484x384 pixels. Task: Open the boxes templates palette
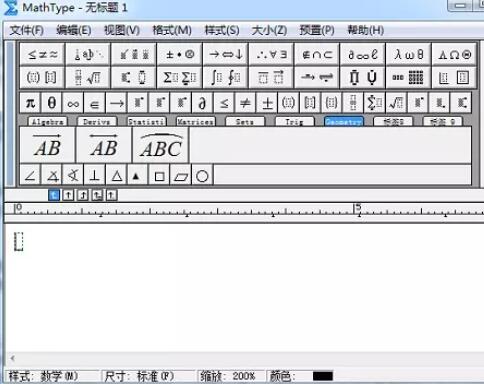point(454,77)
